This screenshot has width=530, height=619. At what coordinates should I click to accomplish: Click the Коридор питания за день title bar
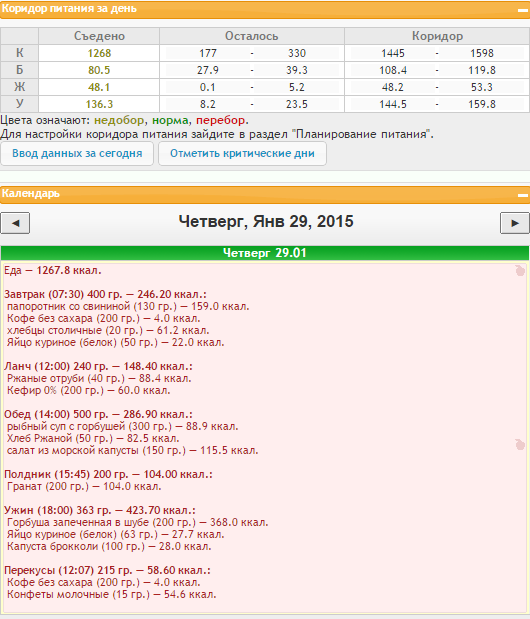tap(265, 9)
